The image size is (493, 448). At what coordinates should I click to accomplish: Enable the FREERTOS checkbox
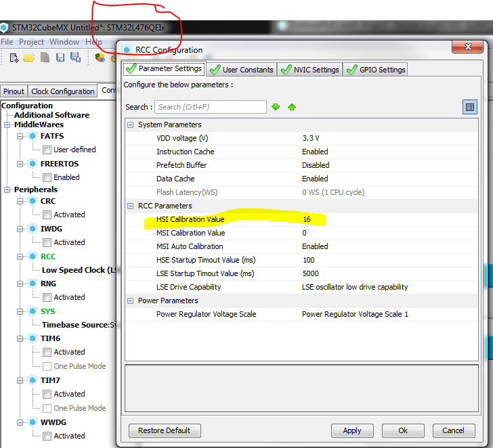pyautogui.click(x=47, y=177)
